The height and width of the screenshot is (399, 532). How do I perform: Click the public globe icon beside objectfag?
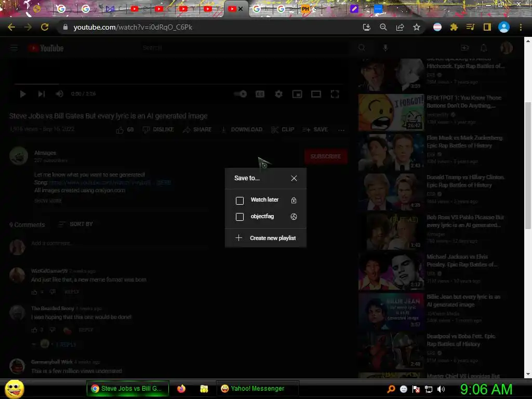[294, 217]
